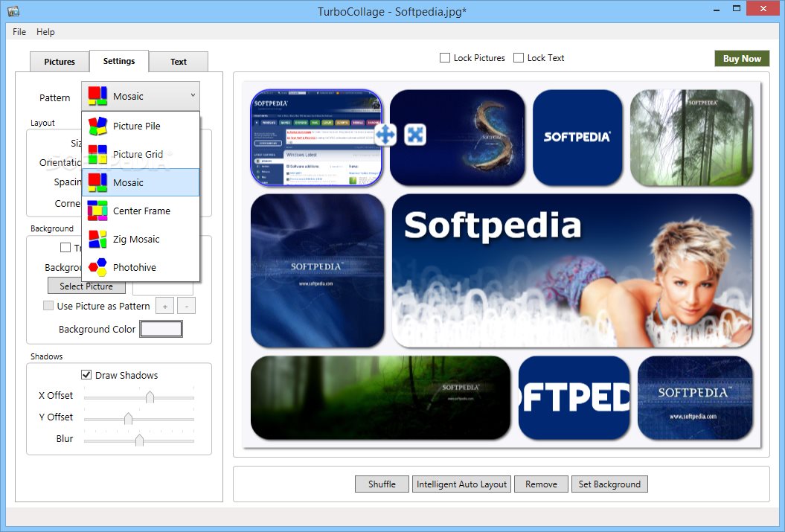Select the large Softpedia woman banner picture

572,271
